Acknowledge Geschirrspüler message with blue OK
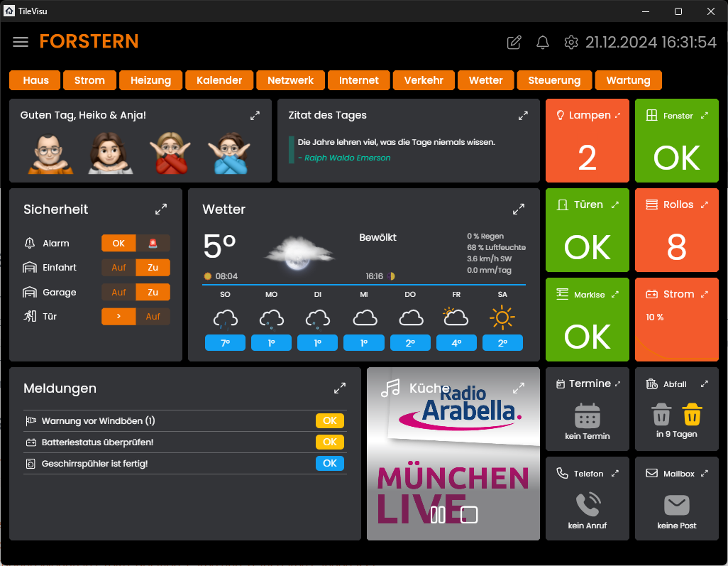The image size is (728, 566). (x=329, y=464)
